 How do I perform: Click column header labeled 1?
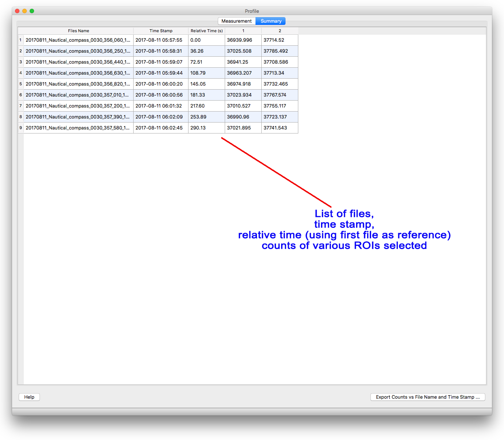[243, 31]
